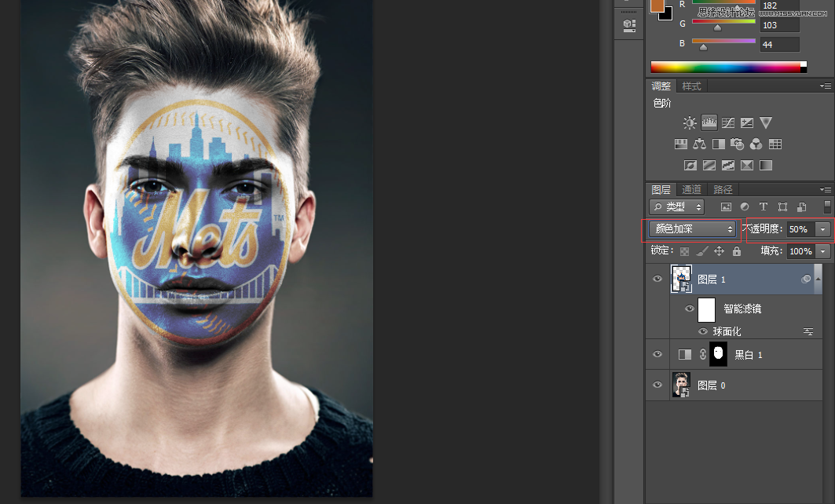Create an Invert adjustment layer
835x504 pixels.
[x=690, y=166]
